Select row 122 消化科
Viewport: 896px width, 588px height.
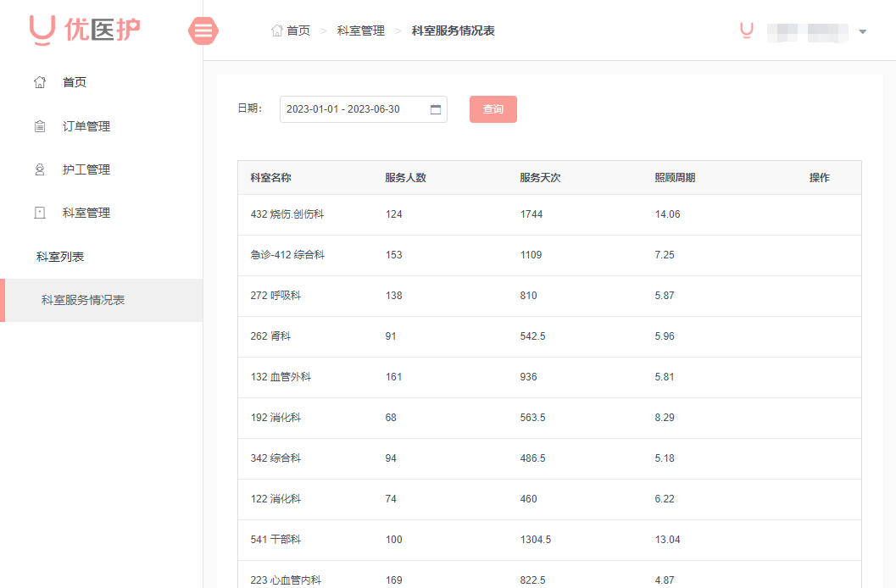(549, 499)
